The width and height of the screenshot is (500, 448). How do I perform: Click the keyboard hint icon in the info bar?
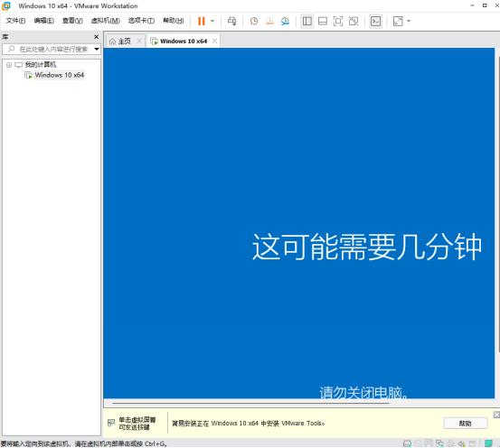[111, 423]
